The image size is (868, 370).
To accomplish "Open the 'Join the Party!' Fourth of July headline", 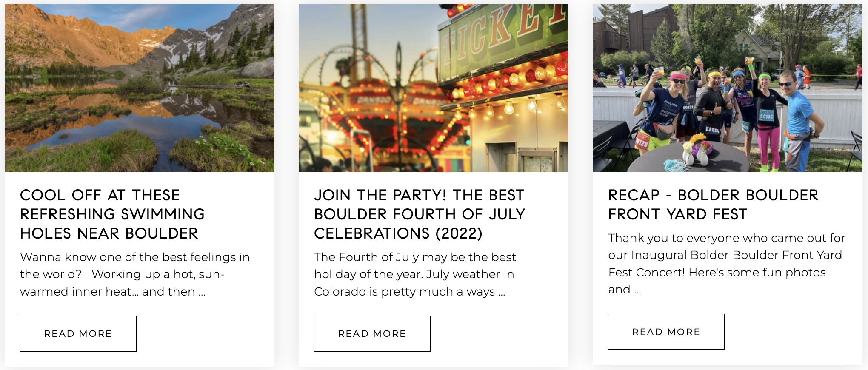I will click(419, 214).
